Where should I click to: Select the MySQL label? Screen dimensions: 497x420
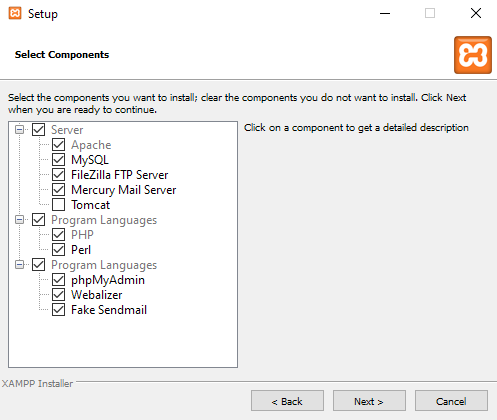click(90, 160)
